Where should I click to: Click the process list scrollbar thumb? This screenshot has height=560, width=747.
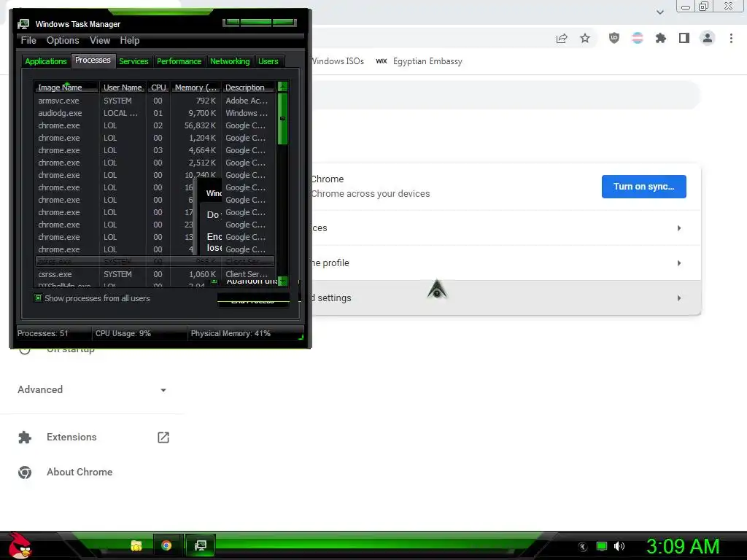point(282,119)
